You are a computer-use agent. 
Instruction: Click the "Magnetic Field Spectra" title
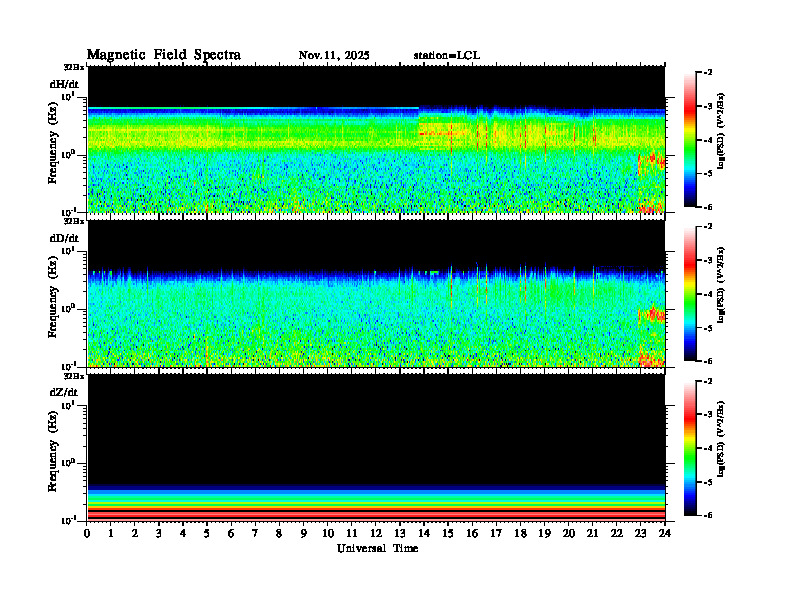(x=164, y=55)
